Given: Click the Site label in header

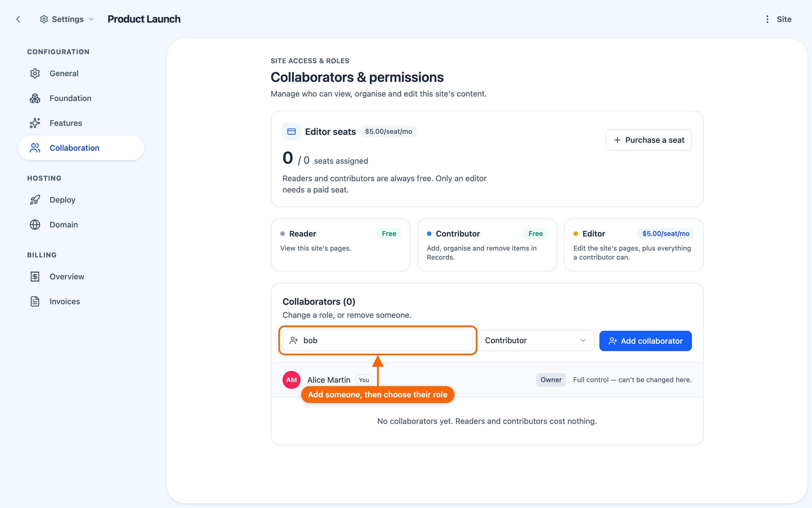Looking at the screenshot, I should 784,19.
